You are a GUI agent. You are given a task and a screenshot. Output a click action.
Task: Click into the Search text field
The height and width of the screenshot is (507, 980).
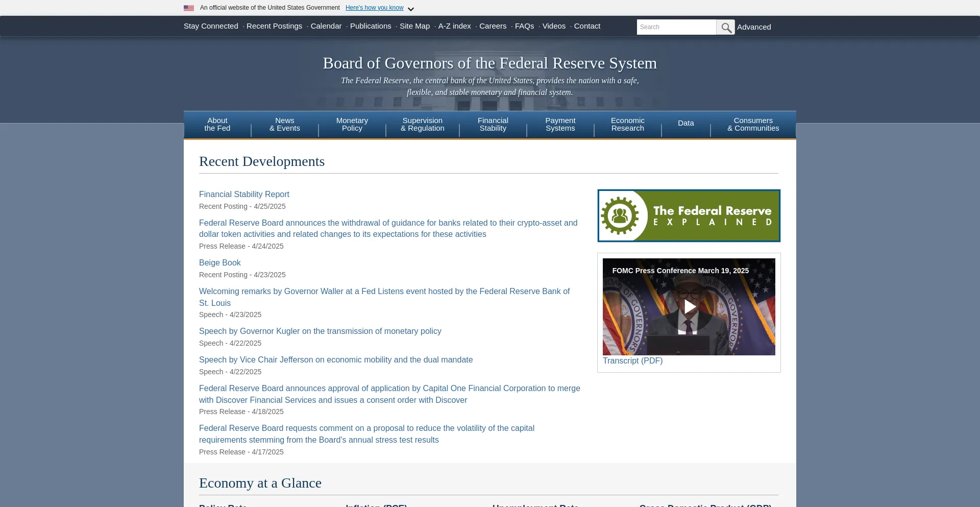(676, 27)
